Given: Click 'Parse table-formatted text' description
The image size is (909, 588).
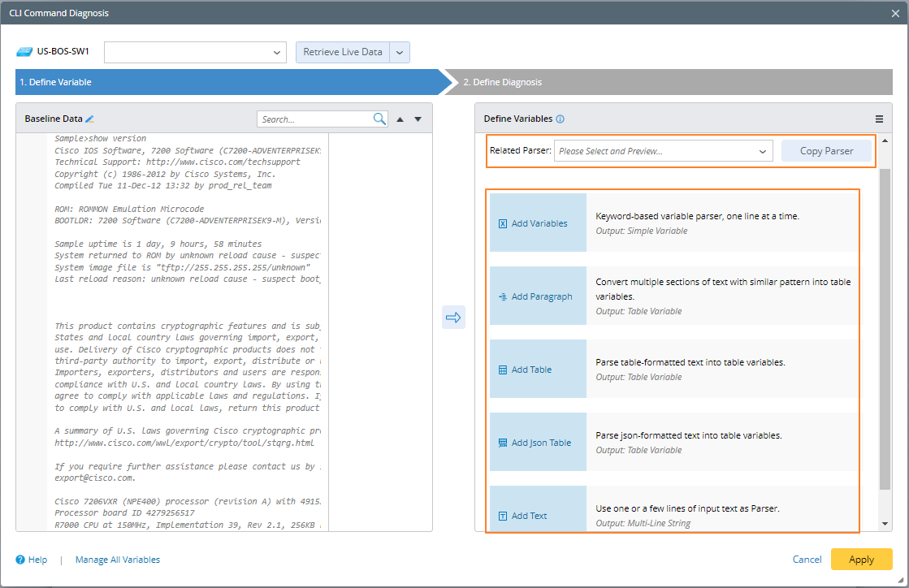Looking at the screenshot, I should click(690, 362).
